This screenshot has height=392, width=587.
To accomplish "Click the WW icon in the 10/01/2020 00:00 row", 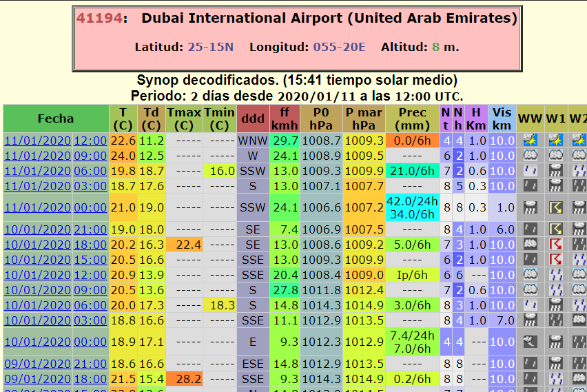I will pyautogui.click(x=531, y=342).
